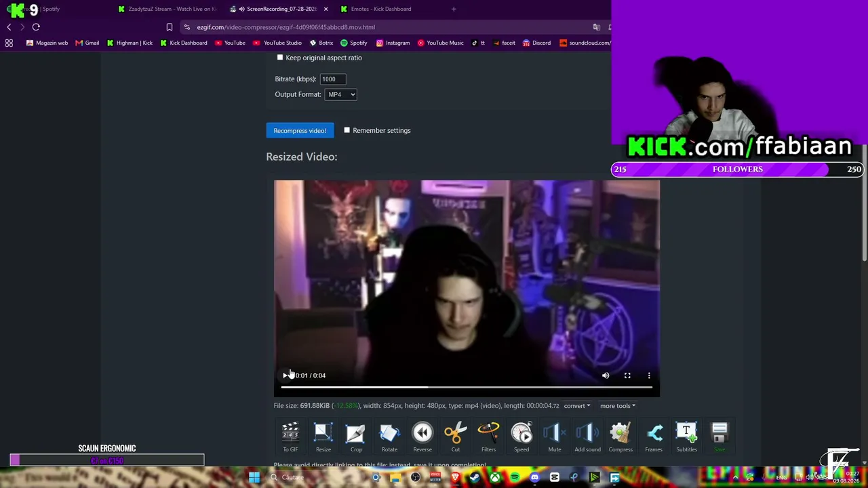This screenshot has width=868, height=488.
Task: Open video player more options menu
Action: [649, 375]
